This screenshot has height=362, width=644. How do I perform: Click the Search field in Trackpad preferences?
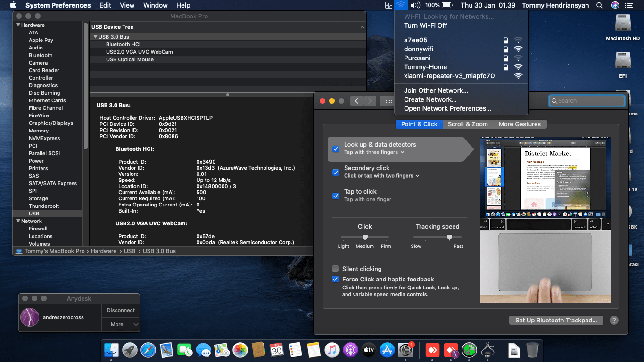click(x=586, y=101)
